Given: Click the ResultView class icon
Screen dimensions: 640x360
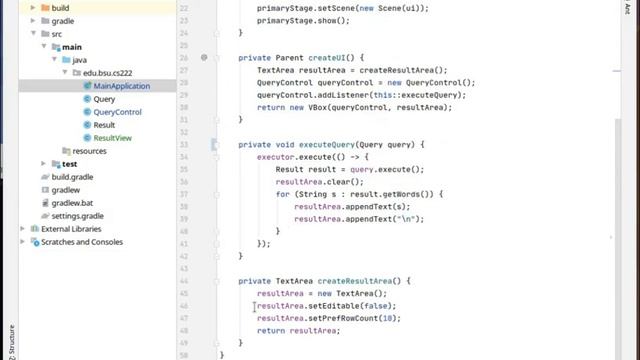Looking at the screenshot, I should pyautogui.click(x=87, y=138).
